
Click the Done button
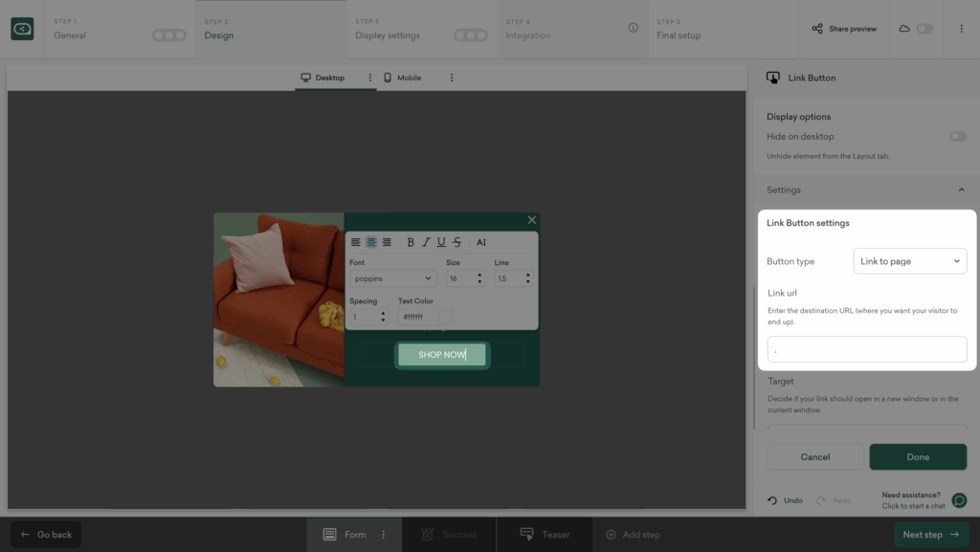pyautogui.click(x=917, y=457)
